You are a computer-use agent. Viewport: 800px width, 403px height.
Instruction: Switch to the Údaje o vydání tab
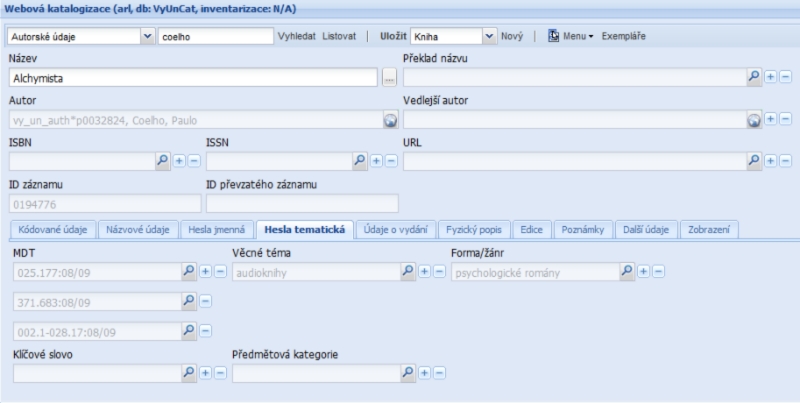coord(397,229)
